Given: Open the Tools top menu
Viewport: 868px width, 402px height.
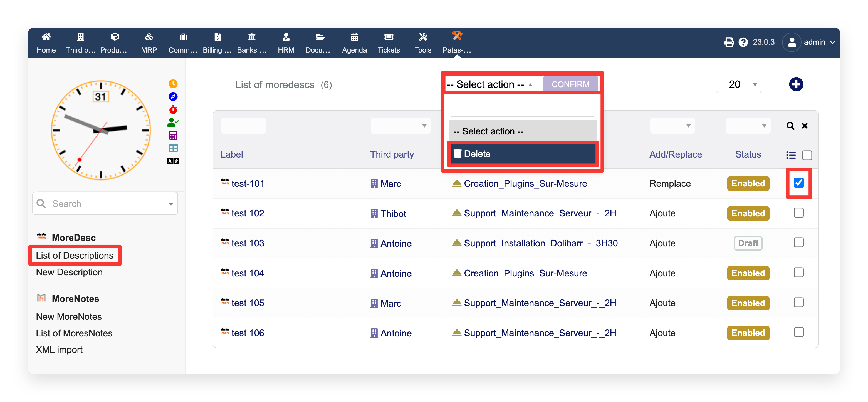Looking at the screenshot, I should (x=423, y=43).
